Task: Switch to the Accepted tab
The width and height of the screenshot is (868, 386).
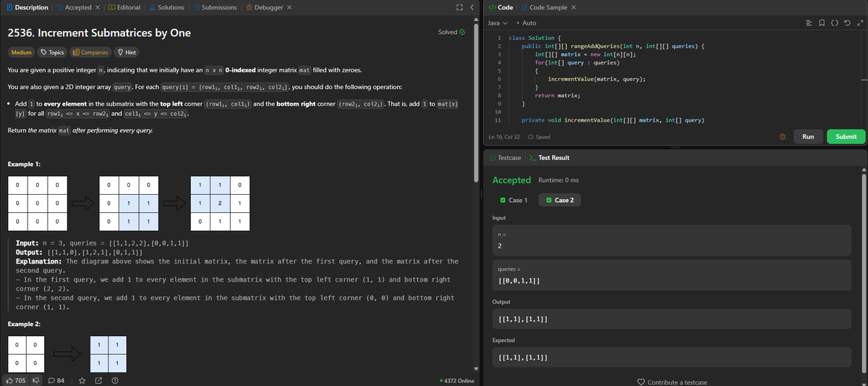Action: point(73,7)
